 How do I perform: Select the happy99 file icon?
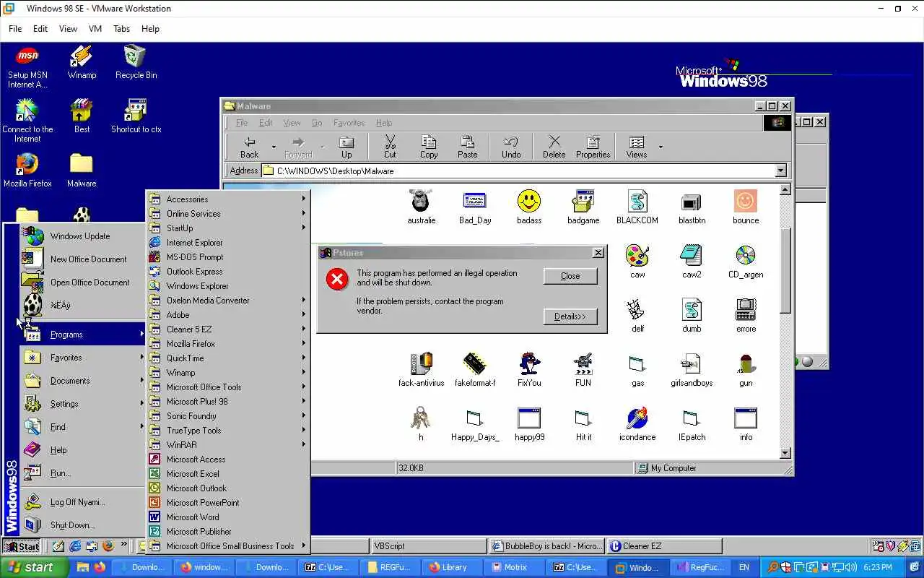click(529, 419)
